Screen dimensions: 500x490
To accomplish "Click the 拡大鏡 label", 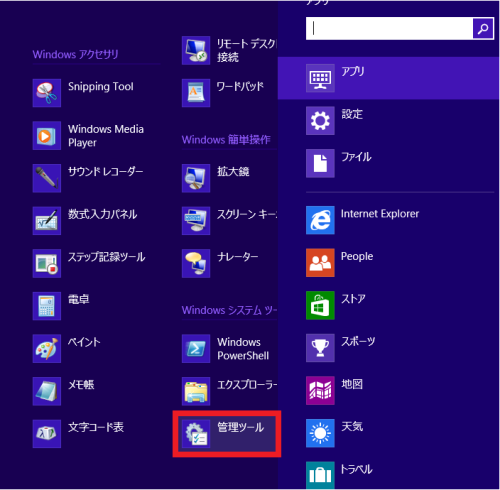I will pyautogui.click(x=233, y=171).
